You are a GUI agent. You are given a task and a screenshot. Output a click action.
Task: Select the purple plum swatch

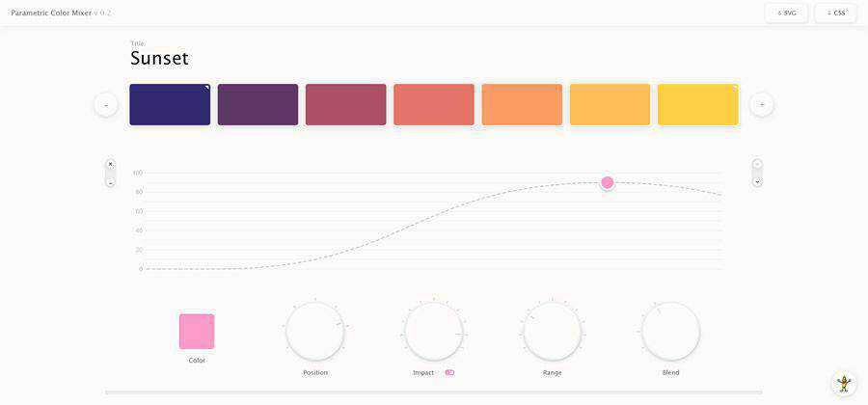click(x=258, y=104)
